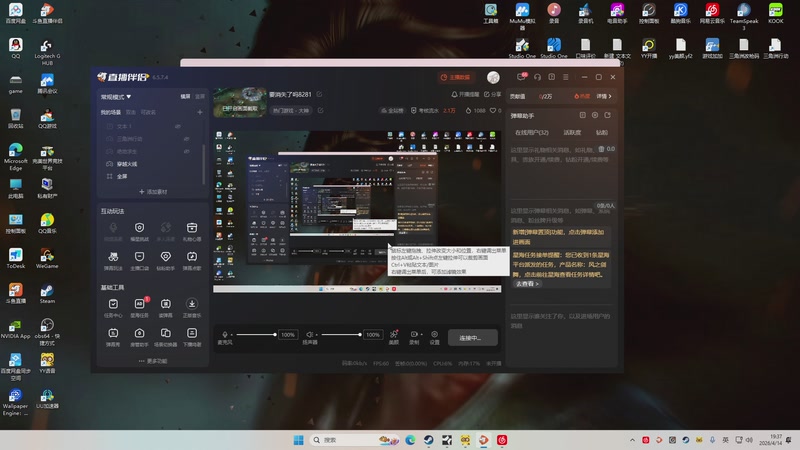Viewport: 800px width, 450px height.
Task: Expand the 常规模式 mode dropdown
Action: click(116, 96)
